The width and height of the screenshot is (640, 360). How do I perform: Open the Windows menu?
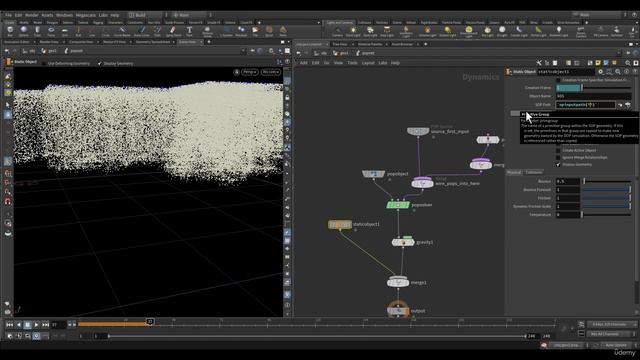pos(64,15)
